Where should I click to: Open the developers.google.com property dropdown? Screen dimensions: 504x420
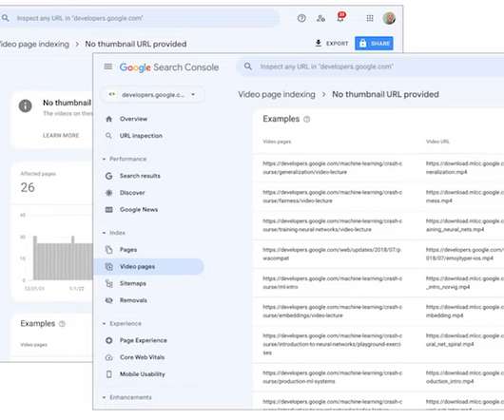pyautogui.click(x=153, y=95)
